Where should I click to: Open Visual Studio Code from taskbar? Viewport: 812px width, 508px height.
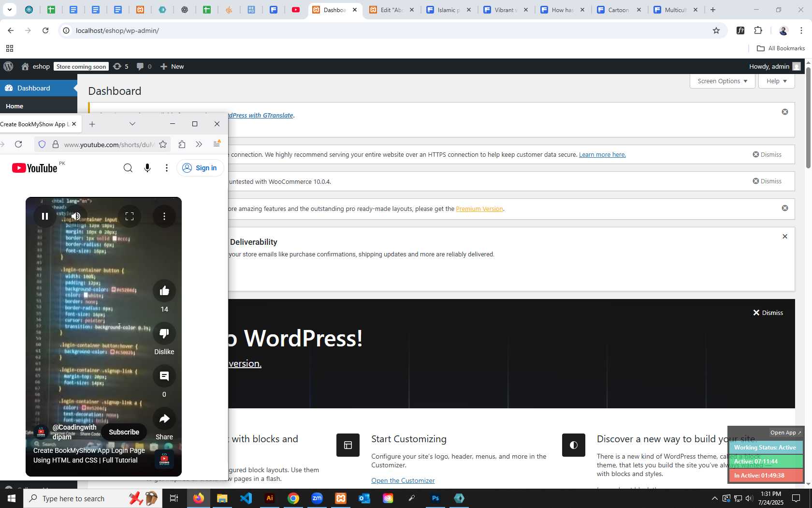(246, 498)
